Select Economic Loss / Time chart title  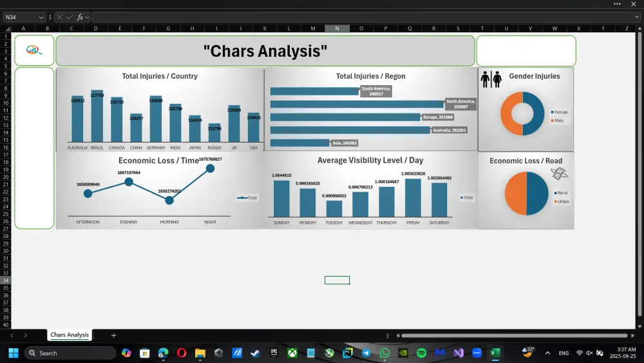coord(158,161)
